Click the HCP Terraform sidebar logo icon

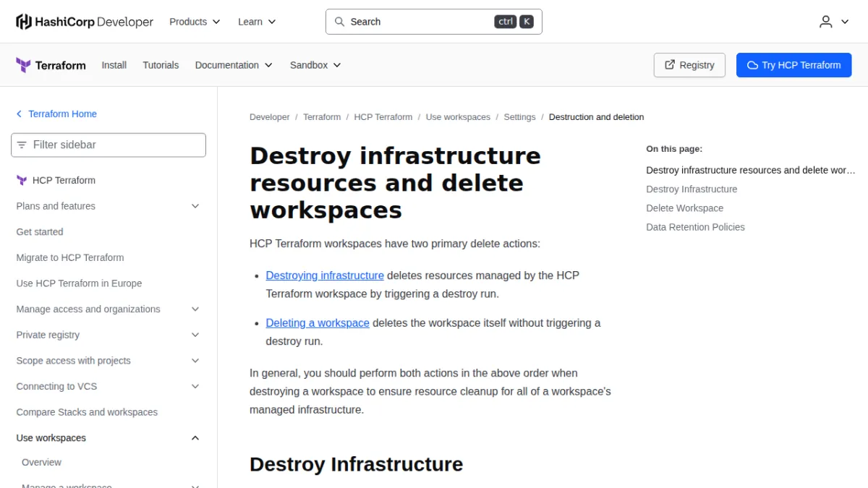[x=22, y=180]
